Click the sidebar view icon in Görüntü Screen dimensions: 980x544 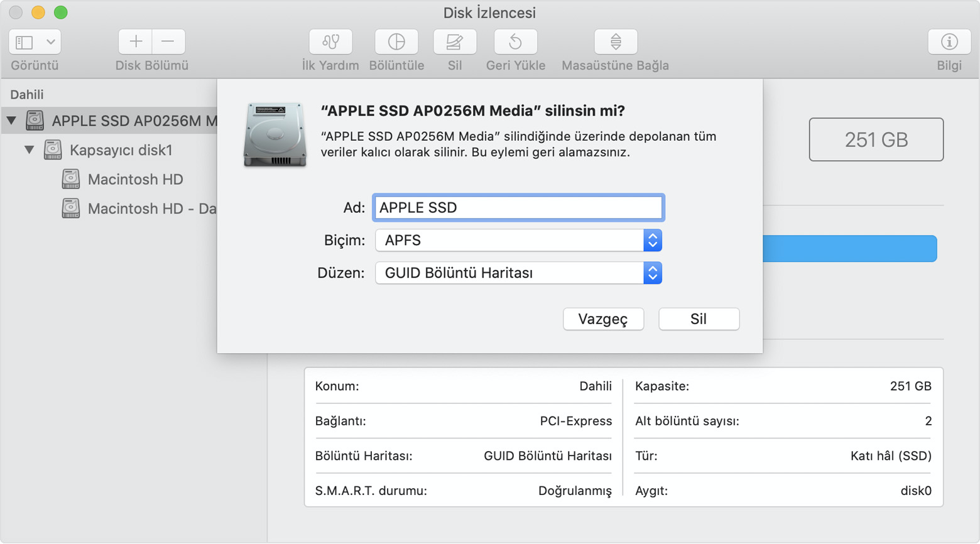[24, 42]
